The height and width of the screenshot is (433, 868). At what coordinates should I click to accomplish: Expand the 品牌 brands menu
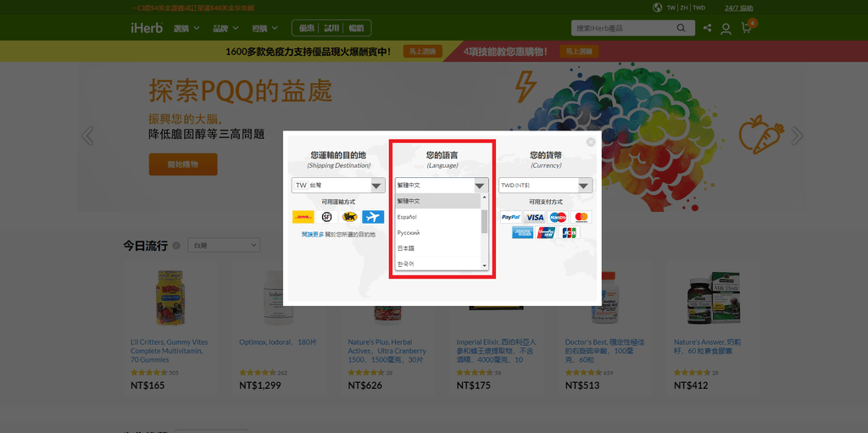[x=225, y=28]
